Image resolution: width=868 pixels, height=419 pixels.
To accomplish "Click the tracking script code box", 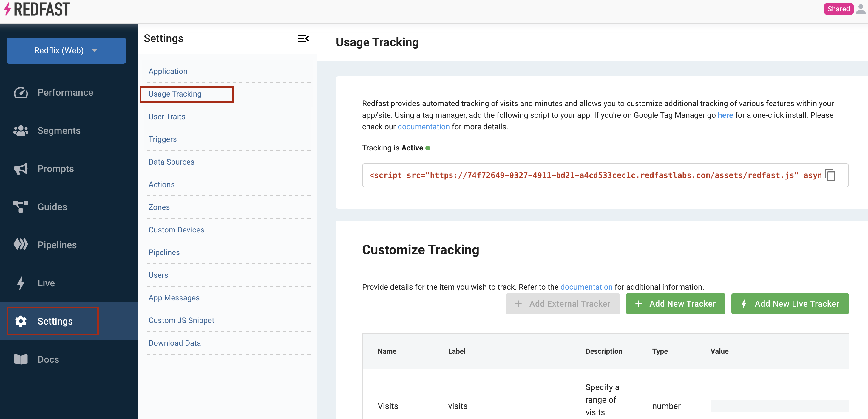I will tap(605, 175).
